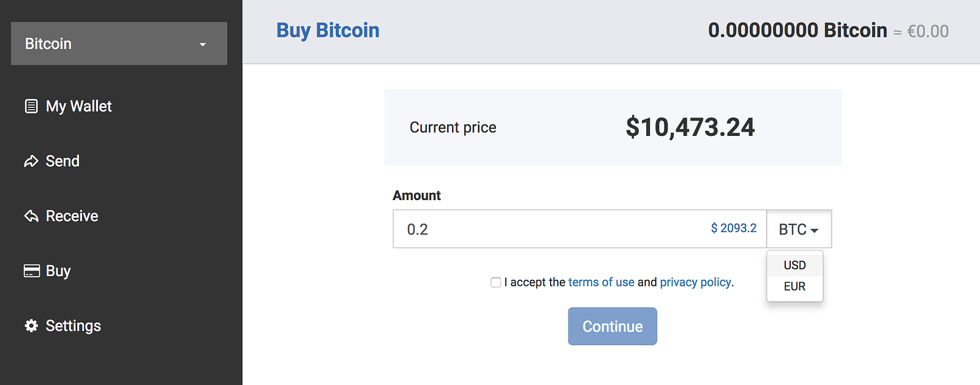Choose EUR from the currency list
Screen dimensions: 980x385
pyautogui.click(x=794, y=286)
